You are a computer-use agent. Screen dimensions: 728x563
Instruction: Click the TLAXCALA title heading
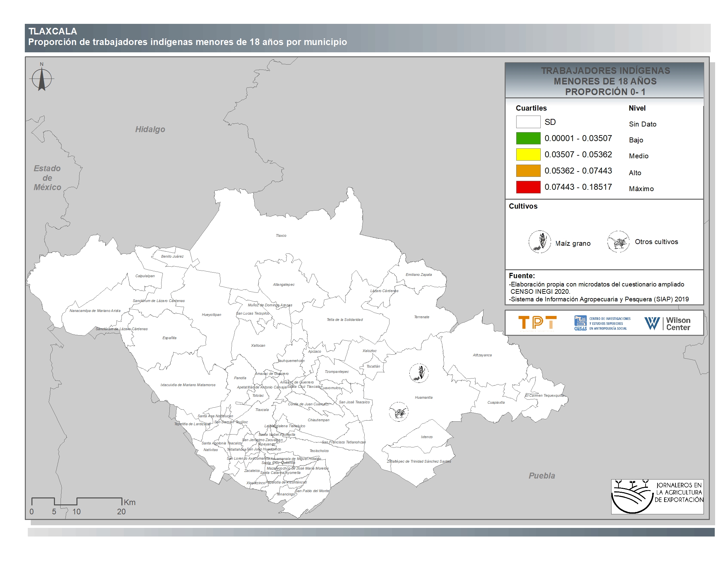[53, 31]
